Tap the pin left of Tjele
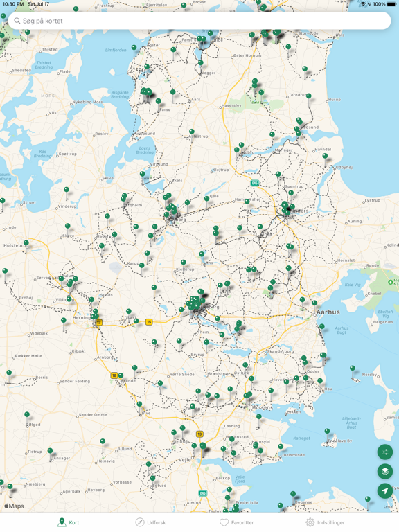The width and height of the screenshot is (399, 532). point(206,199)
